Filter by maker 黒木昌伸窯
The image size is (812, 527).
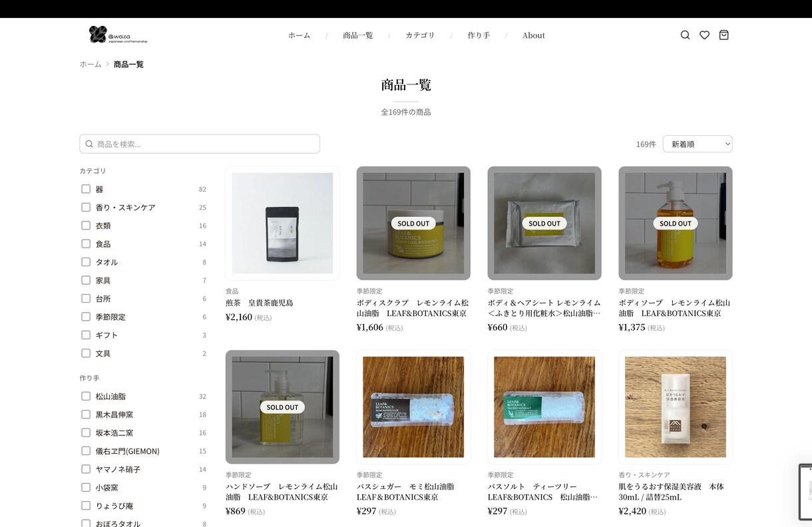coord(86,414)
